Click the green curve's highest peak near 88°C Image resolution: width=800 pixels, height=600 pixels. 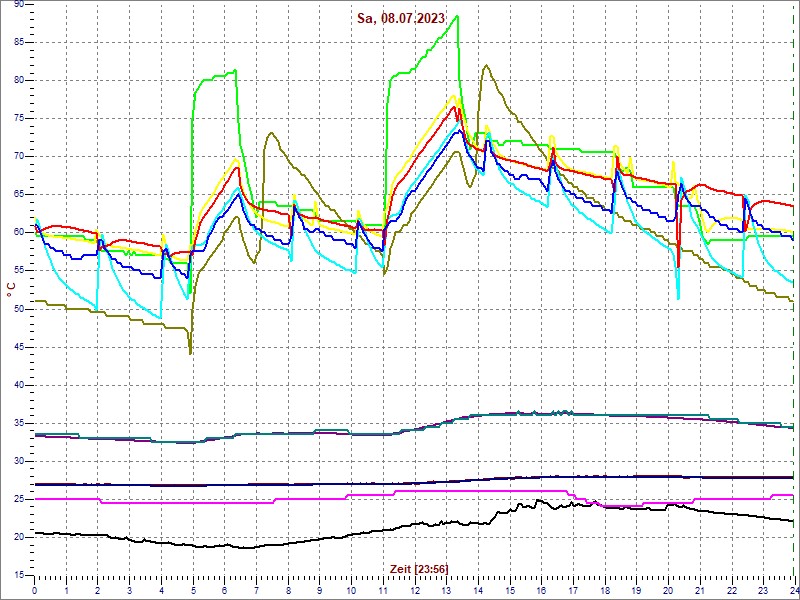(457, 16)
